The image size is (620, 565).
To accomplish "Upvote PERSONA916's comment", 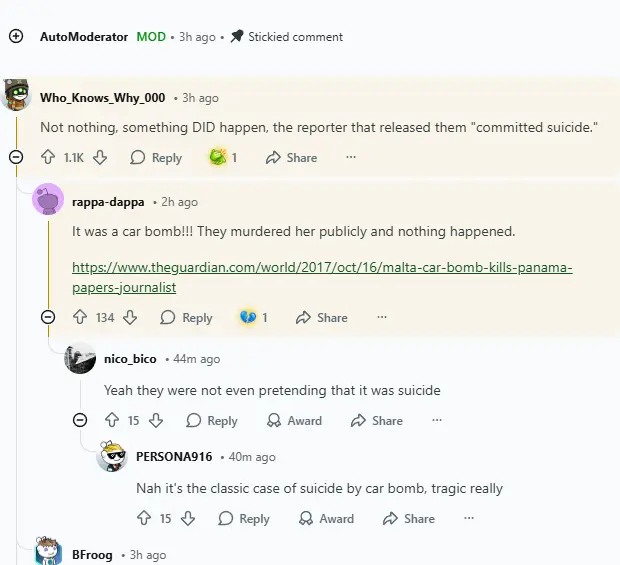I will pos(144,518).
